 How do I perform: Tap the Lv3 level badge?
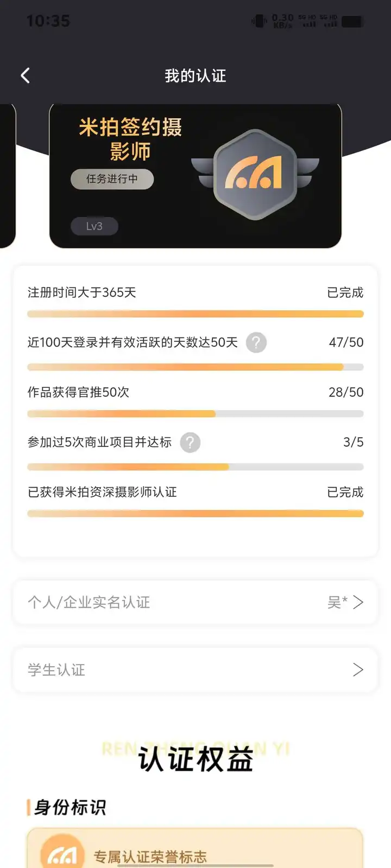(94, 226)
